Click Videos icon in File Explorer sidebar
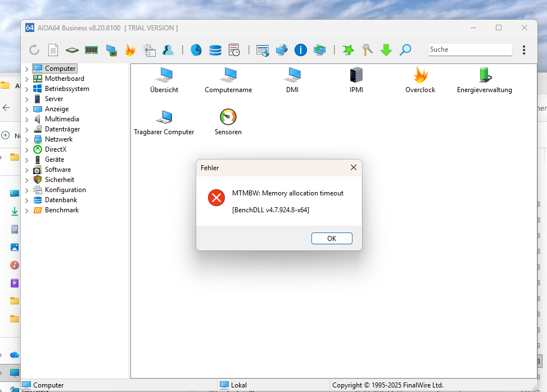 tap(15, 283)
